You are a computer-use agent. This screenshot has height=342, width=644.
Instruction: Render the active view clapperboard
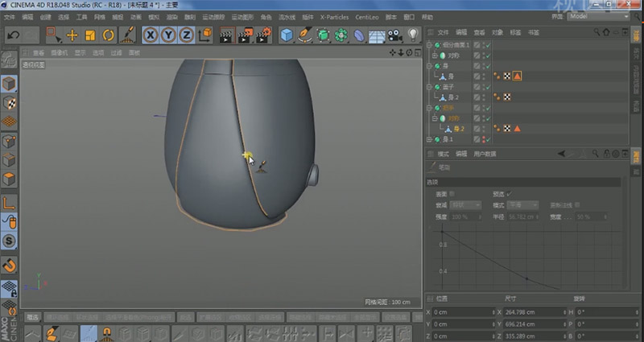226,35
